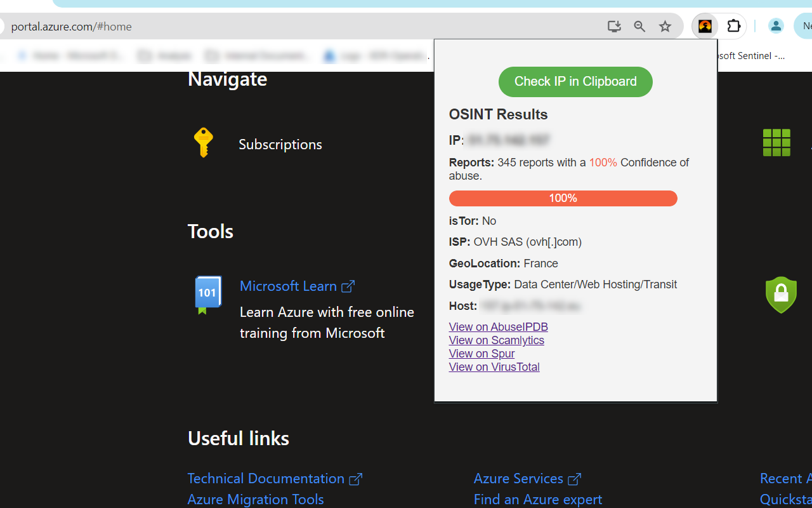
Task: Click the 345 reports summary text
Action: click(x=569, y=169)
